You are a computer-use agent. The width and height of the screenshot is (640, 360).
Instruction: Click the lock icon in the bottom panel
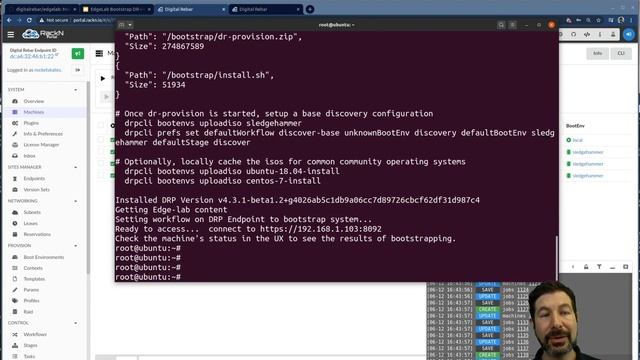(x=586, y=267)
